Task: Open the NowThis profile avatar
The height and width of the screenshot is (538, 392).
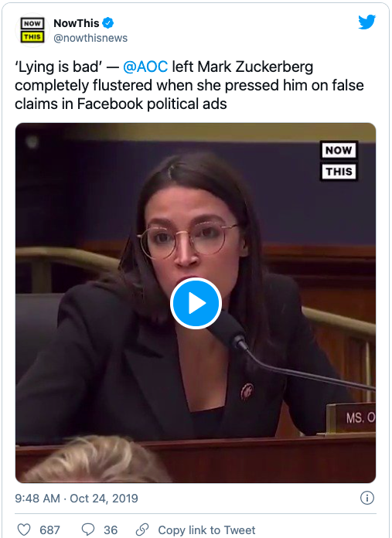Action: (32, 30)
